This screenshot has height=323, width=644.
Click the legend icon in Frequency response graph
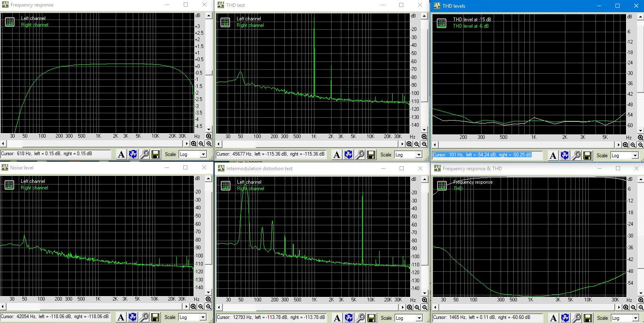(10, 22)
